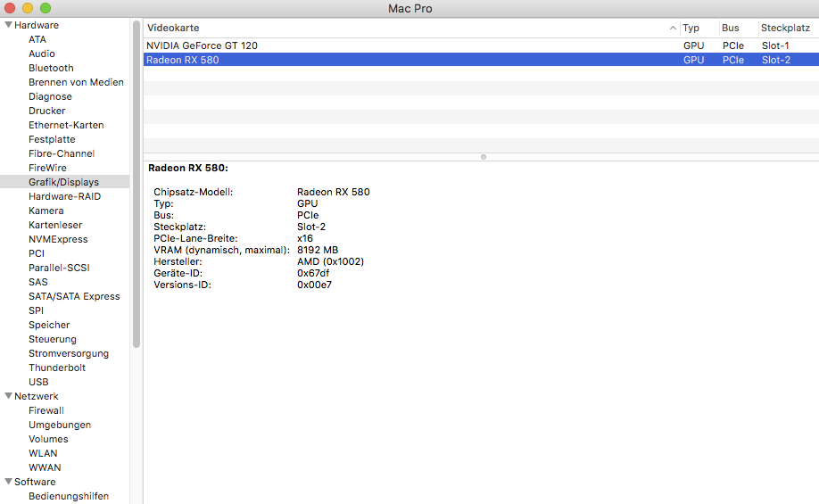Click the Hersteller value AMD (0x1002)
The image size is (819, 504).
pos(330,261)
